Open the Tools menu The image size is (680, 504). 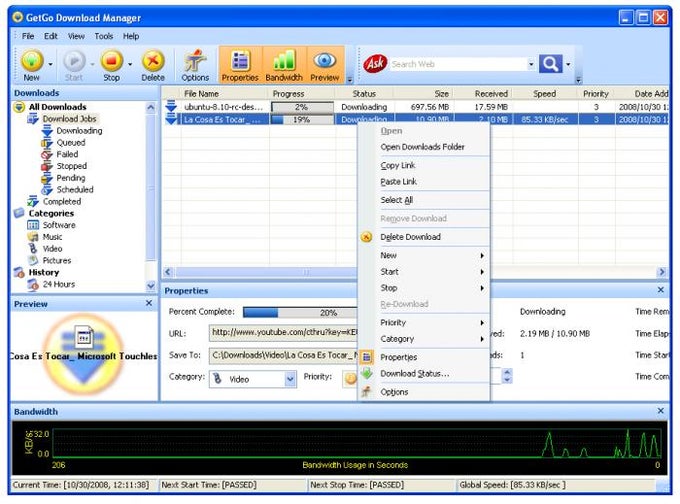(x=104, y=36)
